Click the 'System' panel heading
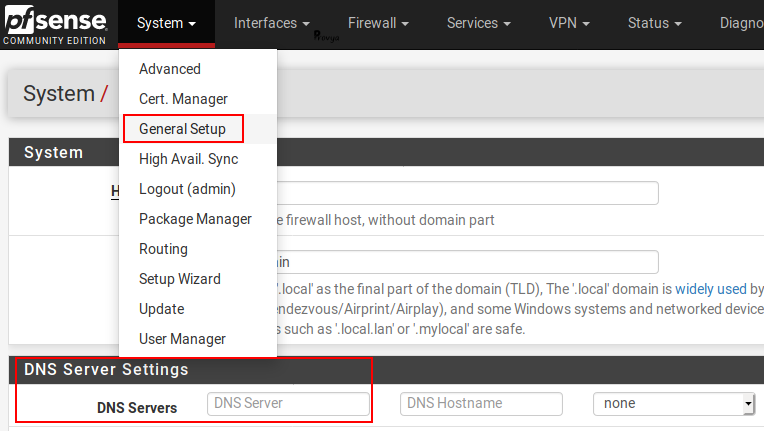The height and width of the screenshot is (431, 764). 54,152
